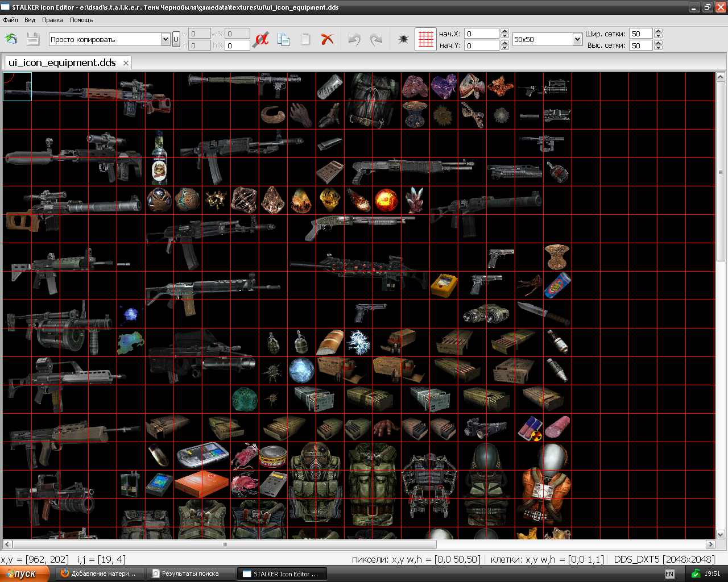Screen dimensions: 728x582
Task: Select the white electric spark artifact icon
Action: pos(358,342)
